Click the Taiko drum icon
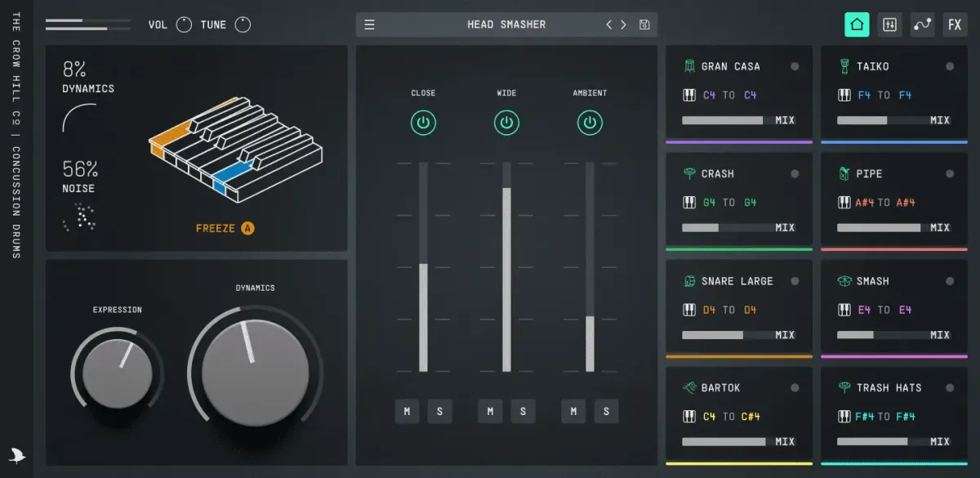980x478 pixels. tap(844, 66)
